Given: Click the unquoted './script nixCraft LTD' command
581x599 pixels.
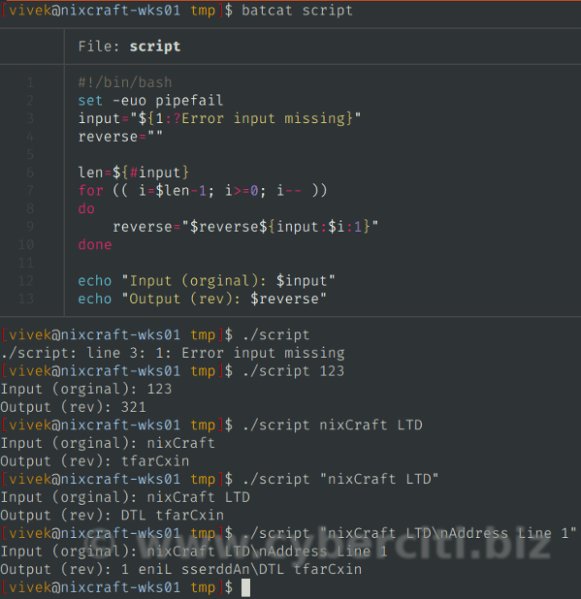Looking at the screenshot, I should coord(332,425).
